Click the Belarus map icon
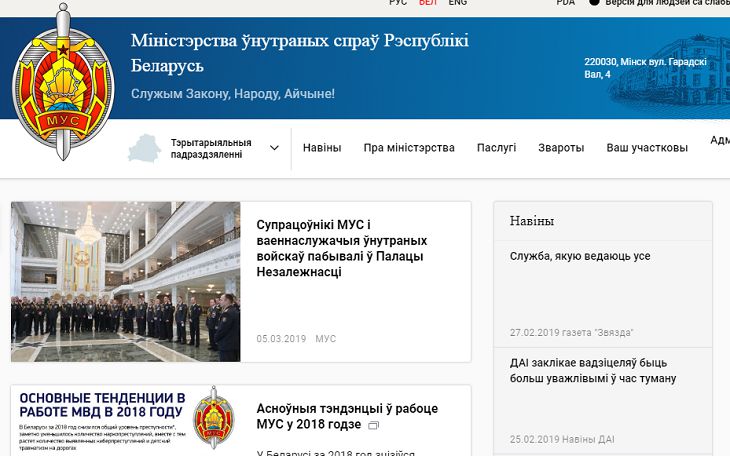The image size is (730, 456). (144, 148)
